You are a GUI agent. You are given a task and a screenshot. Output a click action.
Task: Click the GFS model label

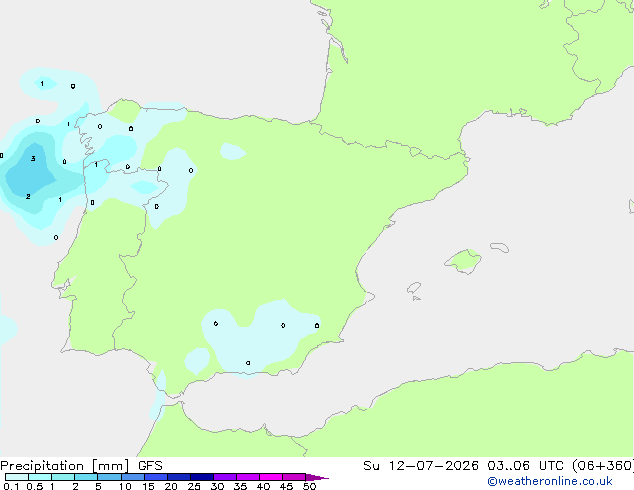(150, 466)
